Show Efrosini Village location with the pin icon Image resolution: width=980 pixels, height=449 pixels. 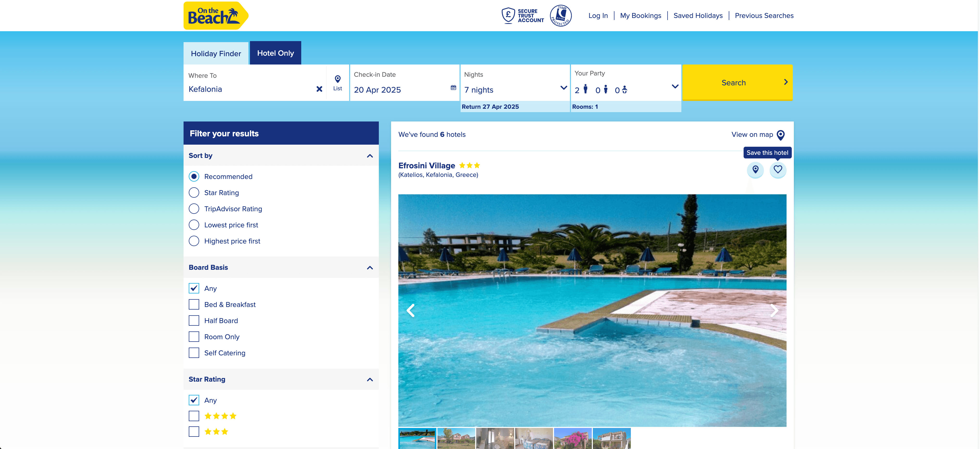click(755, 170)
